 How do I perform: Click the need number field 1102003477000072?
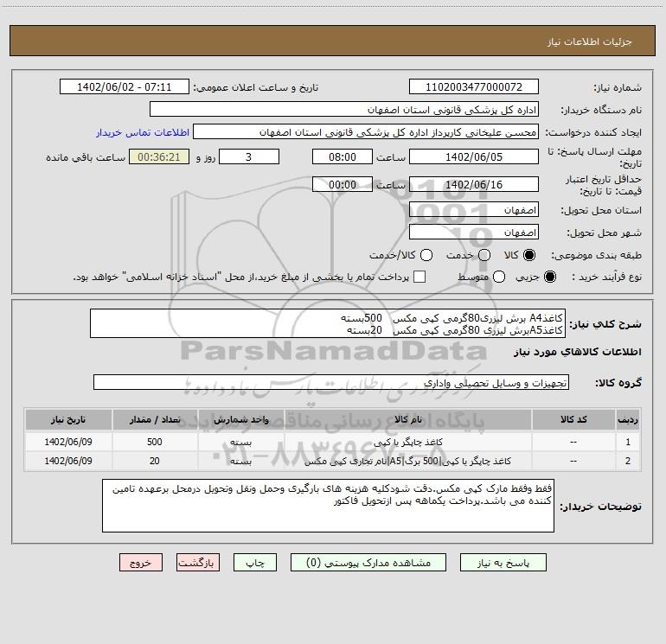pyautogui.click(x=474, y=87)
